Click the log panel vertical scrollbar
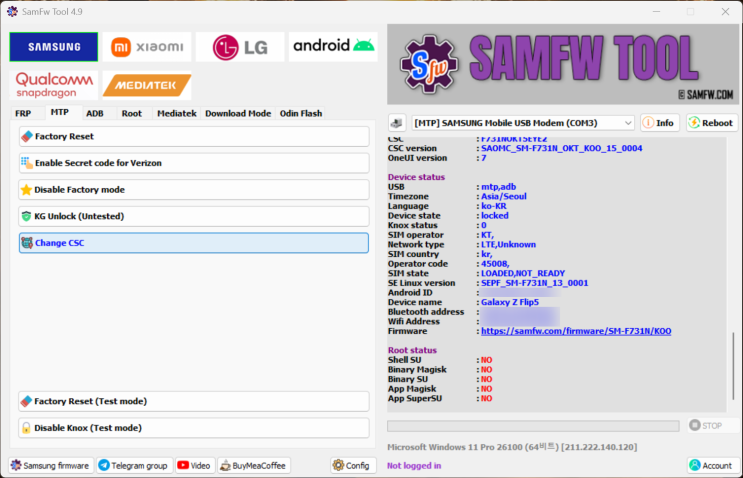Screen dimensions: 743x478 733,365
